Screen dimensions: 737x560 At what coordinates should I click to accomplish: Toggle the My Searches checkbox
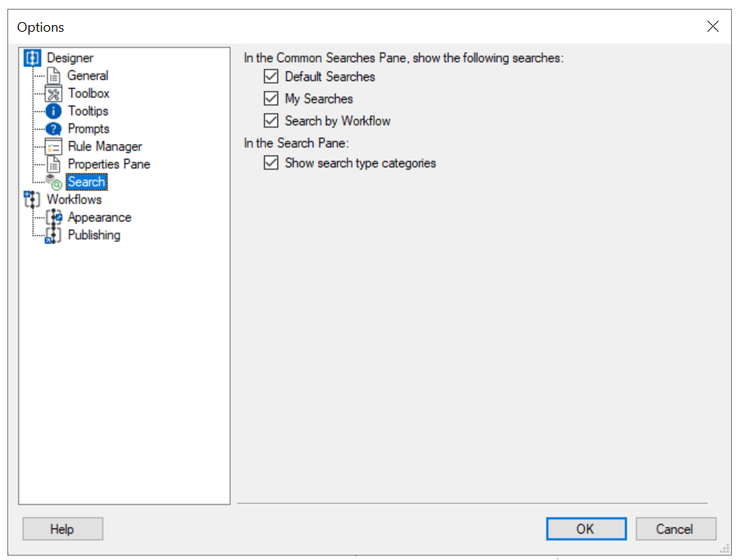click(271, 99)
